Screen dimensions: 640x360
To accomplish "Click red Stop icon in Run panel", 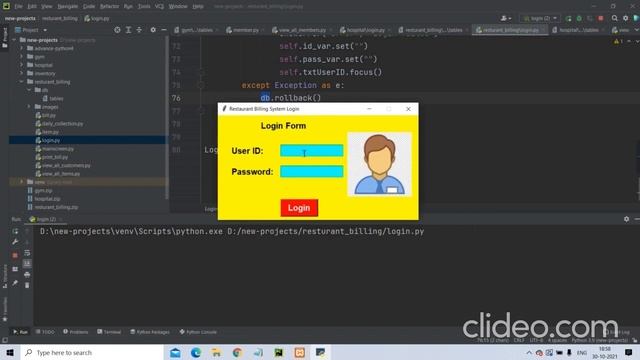I will pyautogui.click(x=15, y=255).
